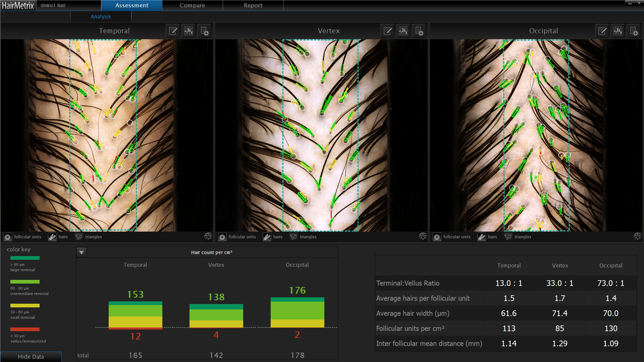Click image adjustment wheel icon under Temporal image
644x362 pixels.
208,237
